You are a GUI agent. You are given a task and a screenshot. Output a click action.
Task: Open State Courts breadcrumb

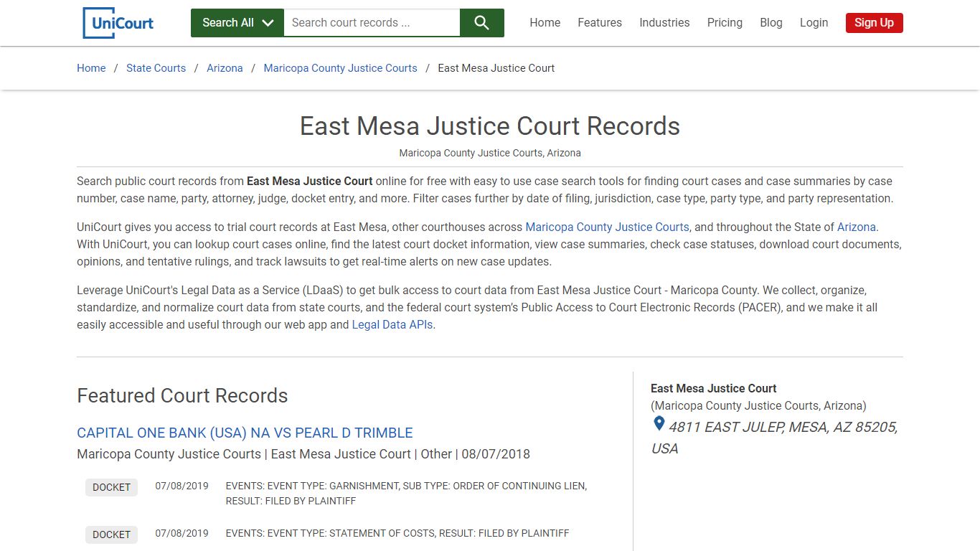(156, 68)
